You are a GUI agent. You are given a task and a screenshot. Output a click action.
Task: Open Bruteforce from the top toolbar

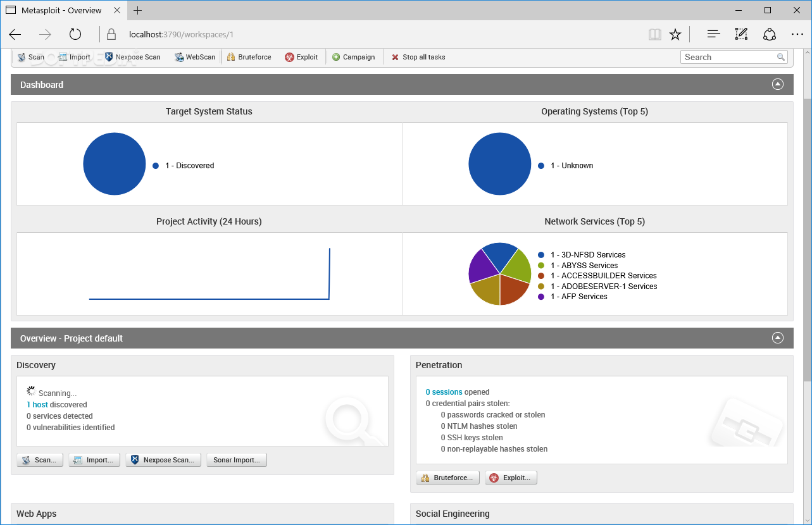249,57
